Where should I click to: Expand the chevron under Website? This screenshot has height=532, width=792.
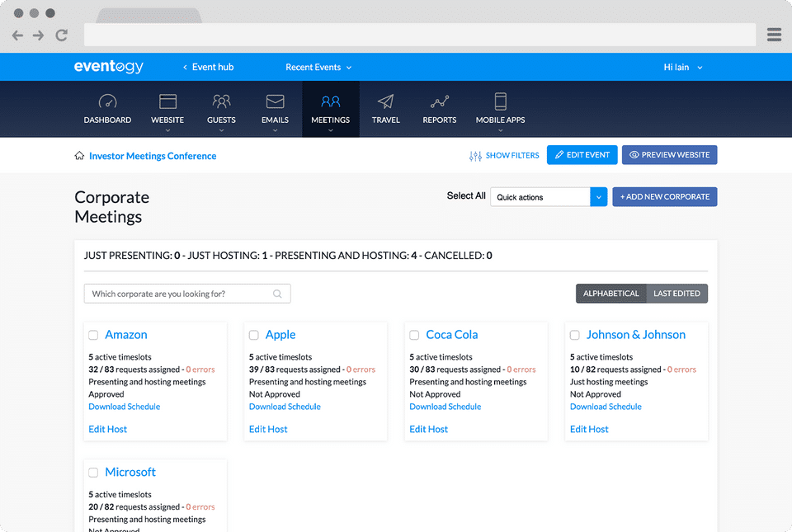(167, 130)
